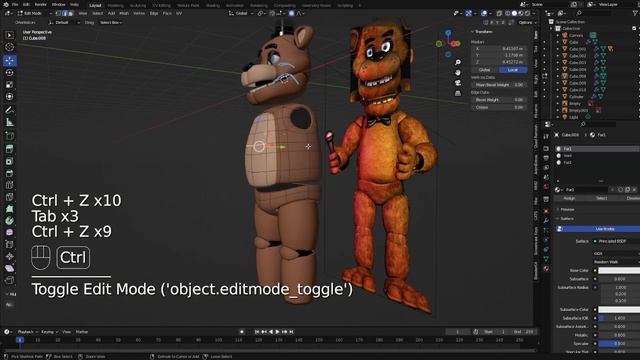This screenshot has width=640, height=360.
Task: Select the Smooth vertices tool
Action: pos(9,232)
